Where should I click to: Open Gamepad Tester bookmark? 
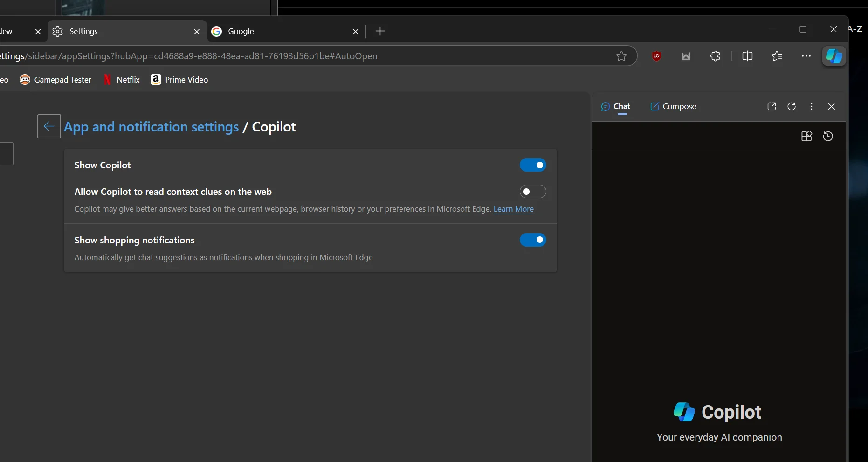pos(55,80)
